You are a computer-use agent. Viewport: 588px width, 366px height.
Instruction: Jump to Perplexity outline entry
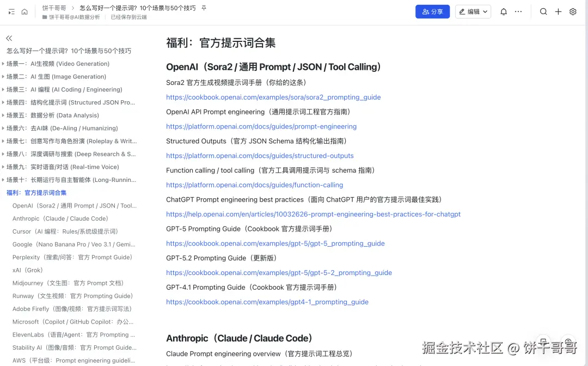tap(72, 257)
